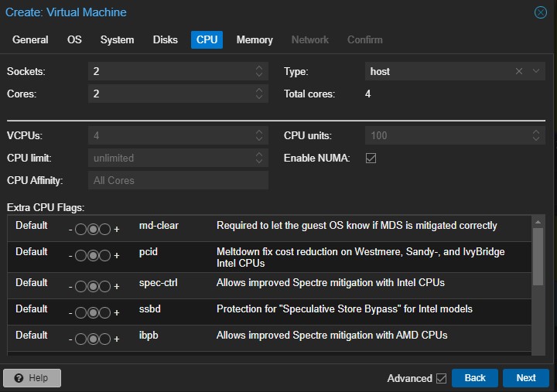
Task: Click into the Sockets input field
Action: [x=170, y=71]
